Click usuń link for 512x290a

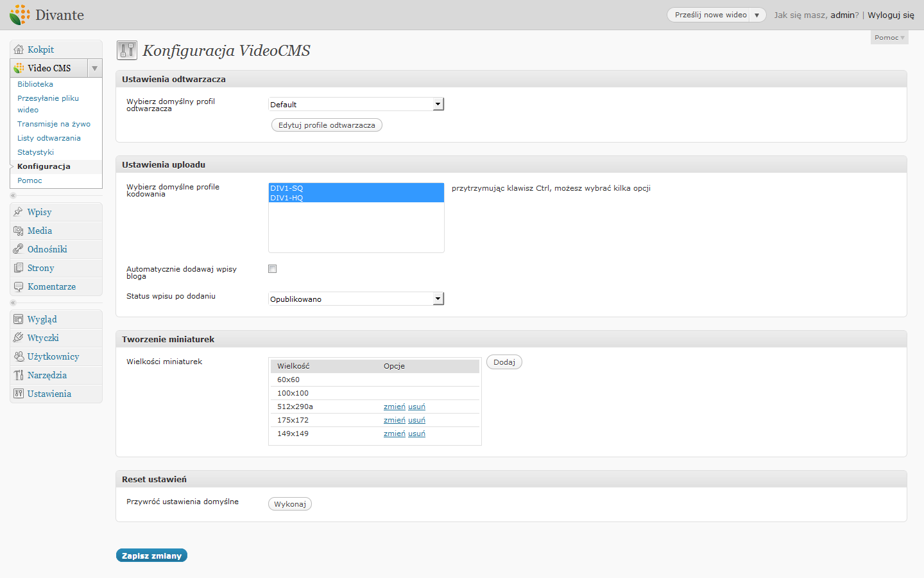[x=416, y=407]
